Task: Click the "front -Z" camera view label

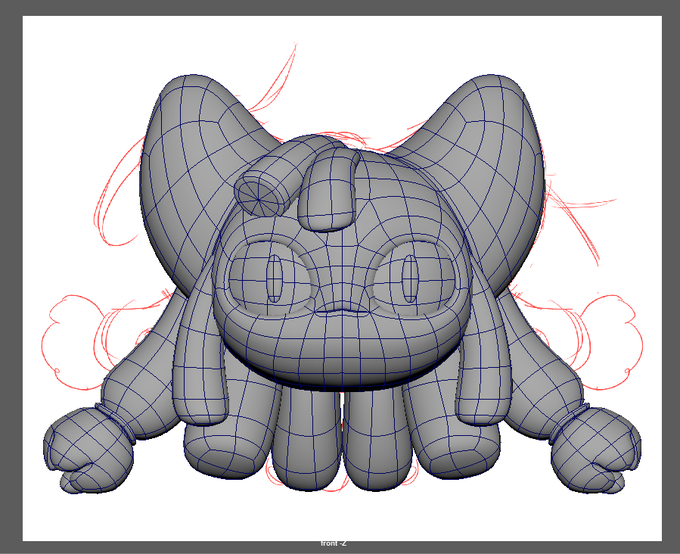Action: [x=333, y=543]
